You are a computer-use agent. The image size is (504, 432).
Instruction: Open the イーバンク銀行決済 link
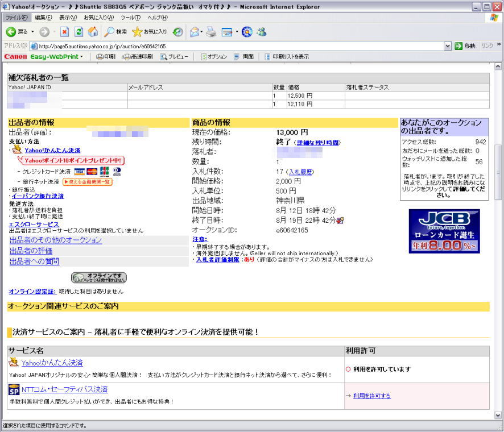click(38, 196)
